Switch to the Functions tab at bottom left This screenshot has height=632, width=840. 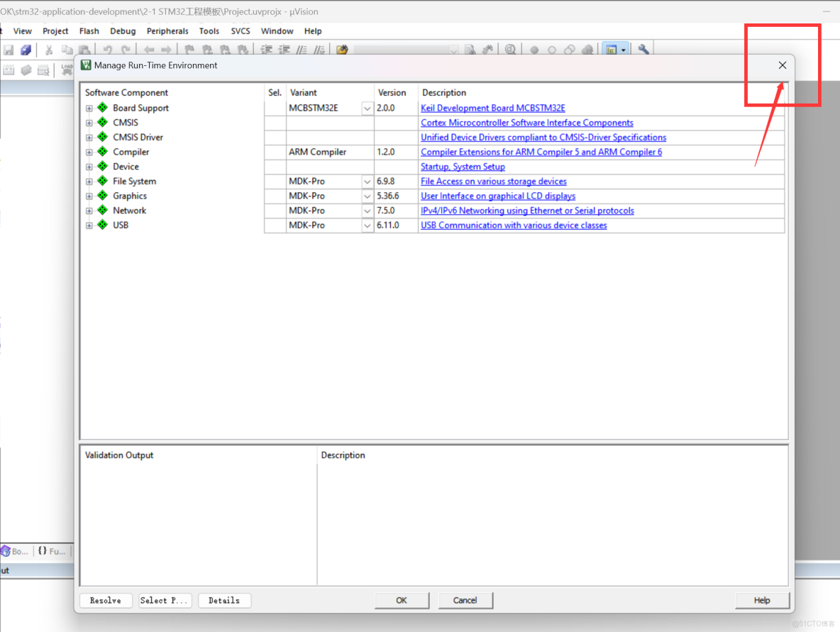[52, 550]
